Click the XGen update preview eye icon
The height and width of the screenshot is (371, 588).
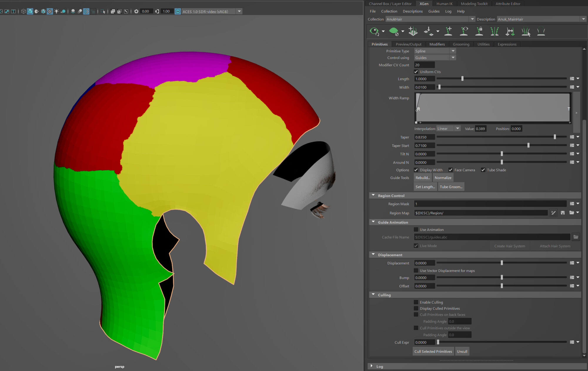(x=374, y=31)
